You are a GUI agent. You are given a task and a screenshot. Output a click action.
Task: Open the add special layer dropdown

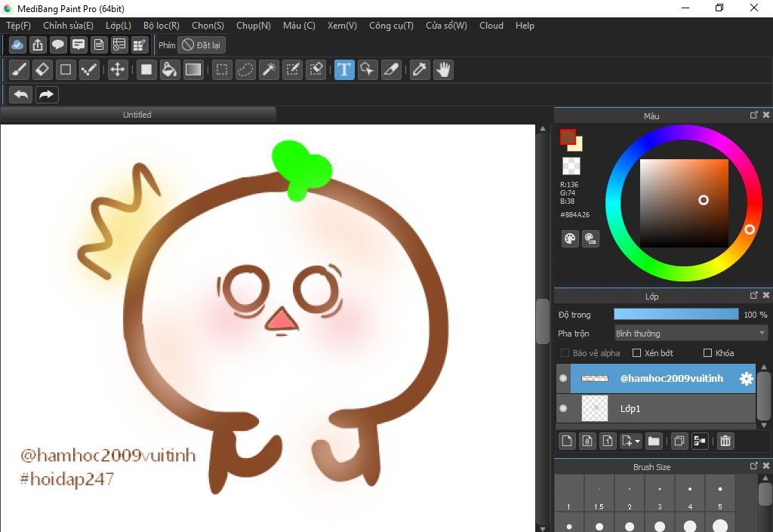click(630, 441)
